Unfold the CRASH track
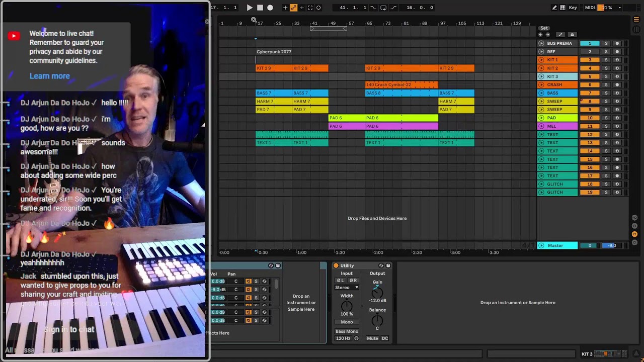 pyautogui.click(x=541, y=85)
